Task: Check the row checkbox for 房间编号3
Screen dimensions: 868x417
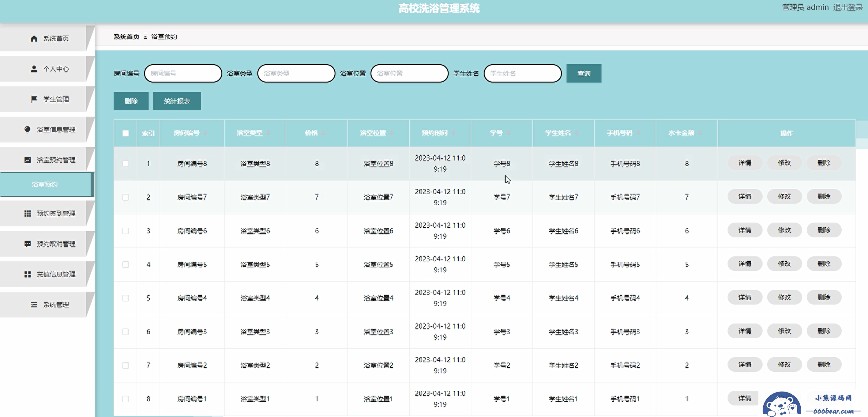Action: tap(125, 332)
